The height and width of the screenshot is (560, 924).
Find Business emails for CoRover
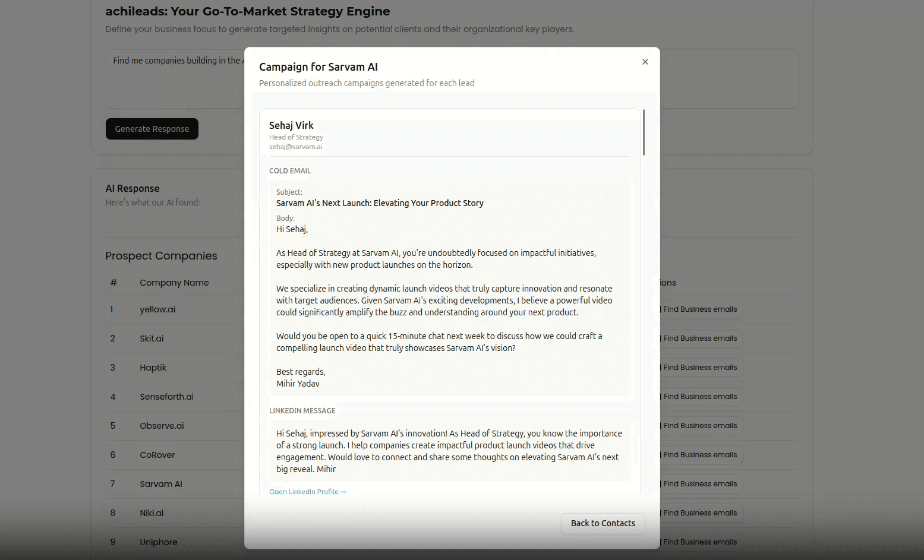[x=699, y=454]
